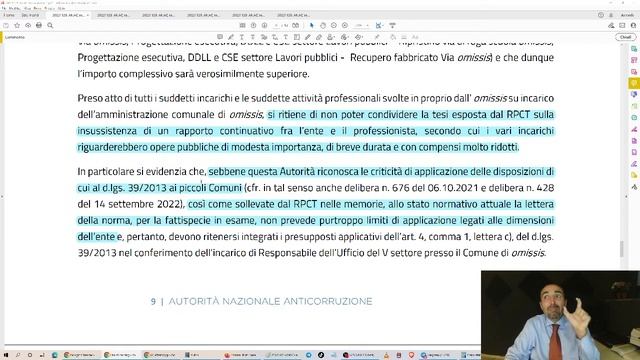This screenshot has height=360, width=640.
Task: Click the fit page width icon
Action: (x=379, y=25)
